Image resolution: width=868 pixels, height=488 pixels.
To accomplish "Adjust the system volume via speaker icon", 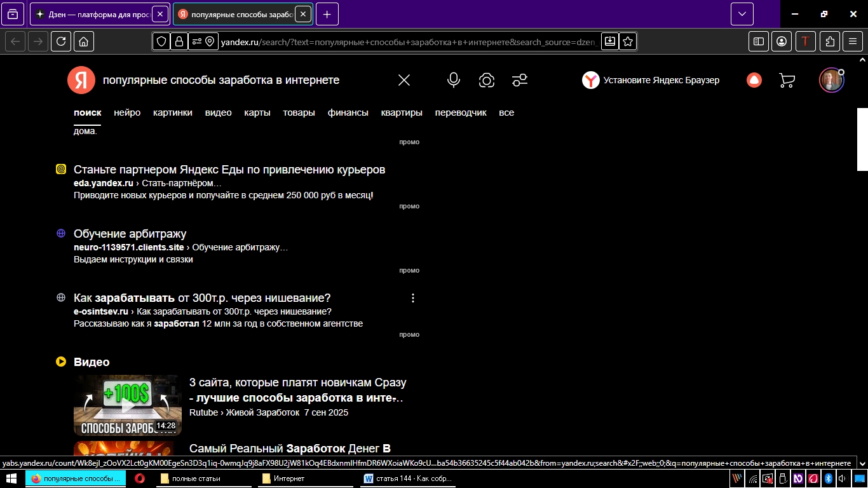I will [842, 478].
